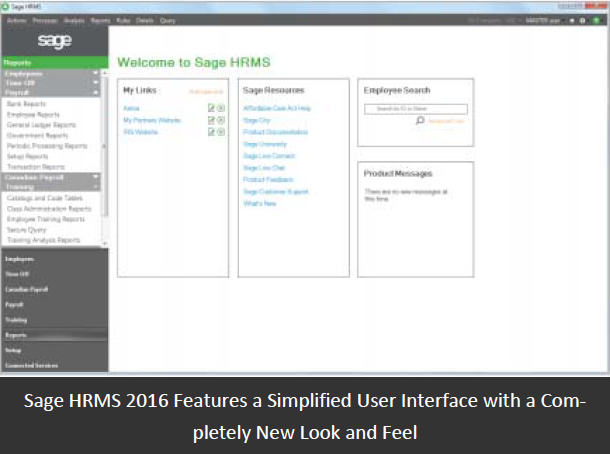Open the Sage University link
This screenshot has height=454, width=610.
[265, 144]
